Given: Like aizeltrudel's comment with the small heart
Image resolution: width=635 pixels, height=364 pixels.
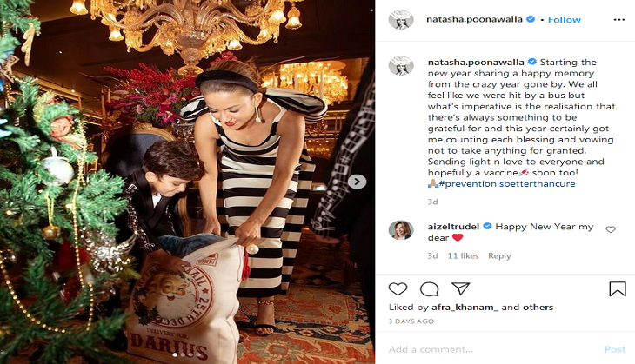Looking at the screenshot, I should (611, 229).
